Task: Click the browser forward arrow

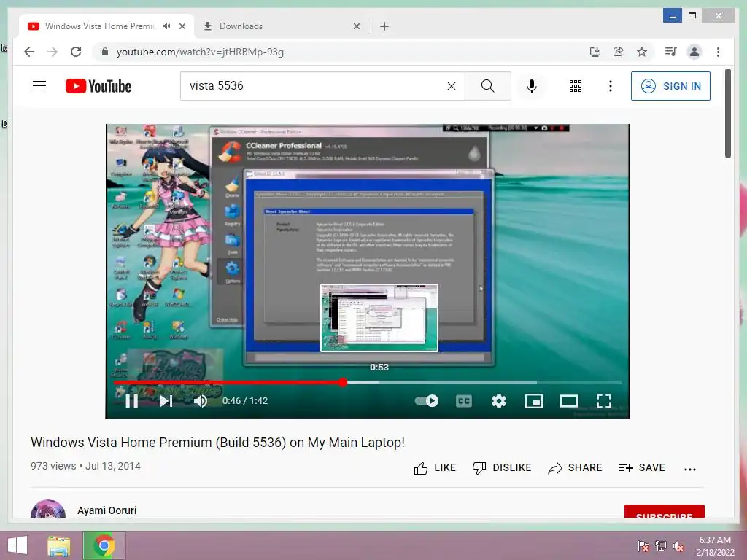Action: (x=53, y=52)
